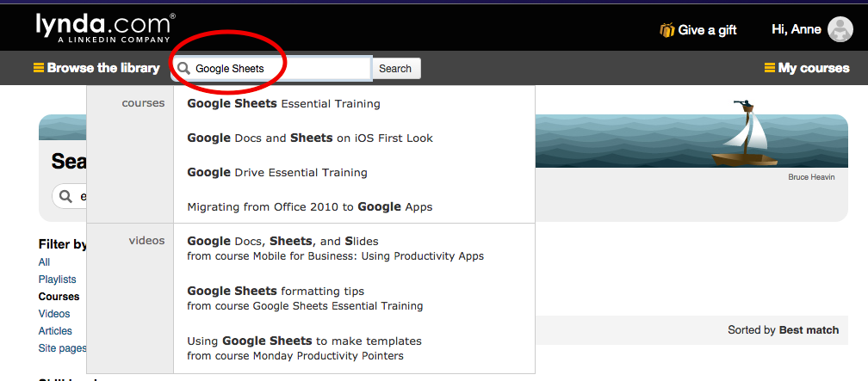Click "from course Google Sheets Essential Training" text
Image resolution: width=868 pixels, height=381 pixels.
point(305,306)
